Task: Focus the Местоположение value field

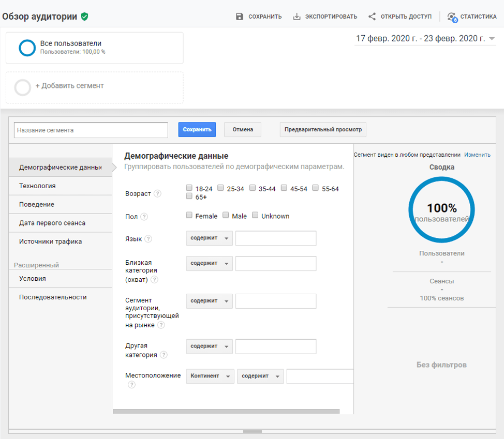Action: [320, 376]
